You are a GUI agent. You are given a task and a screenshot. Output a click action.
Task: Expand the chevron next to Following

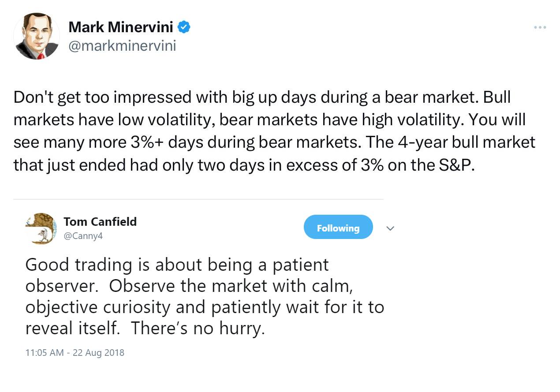[x=390, y=228]
